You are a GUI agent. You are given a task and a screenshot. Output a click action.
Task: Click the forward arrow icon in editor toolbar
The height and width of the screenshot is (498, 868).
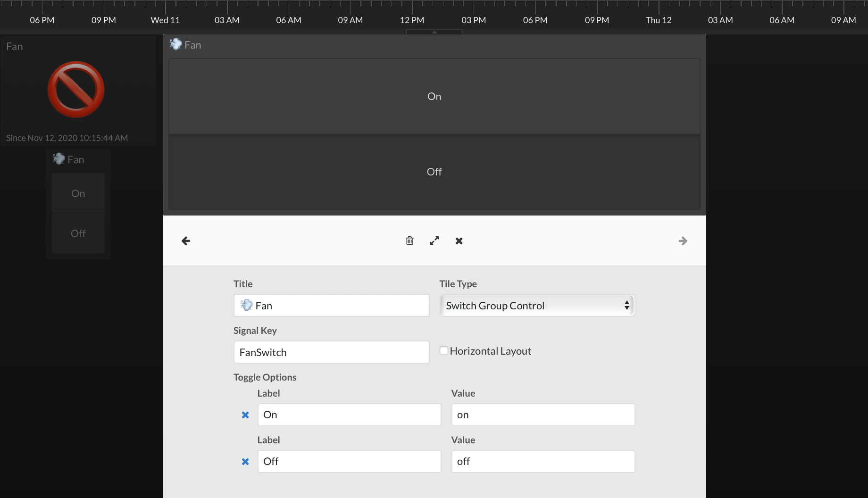point(683,241)
